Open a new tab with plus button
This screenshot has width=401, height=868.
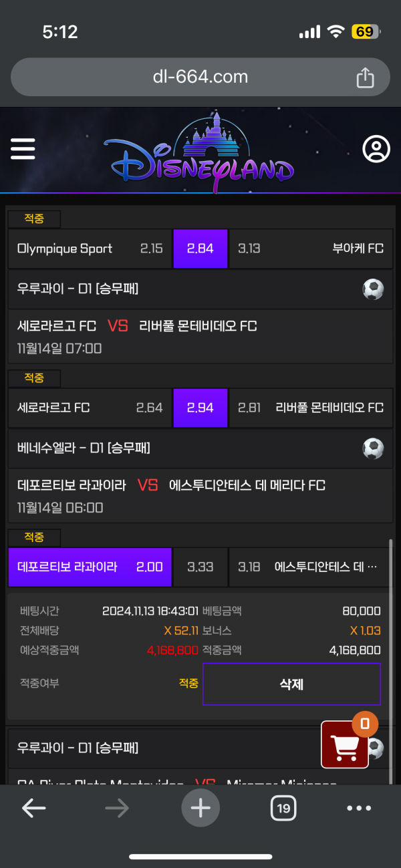click(x=200, y=808)
